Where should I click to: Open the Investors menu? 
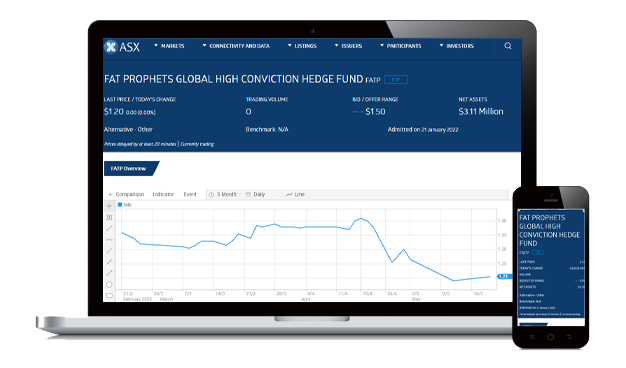point(457,46)
